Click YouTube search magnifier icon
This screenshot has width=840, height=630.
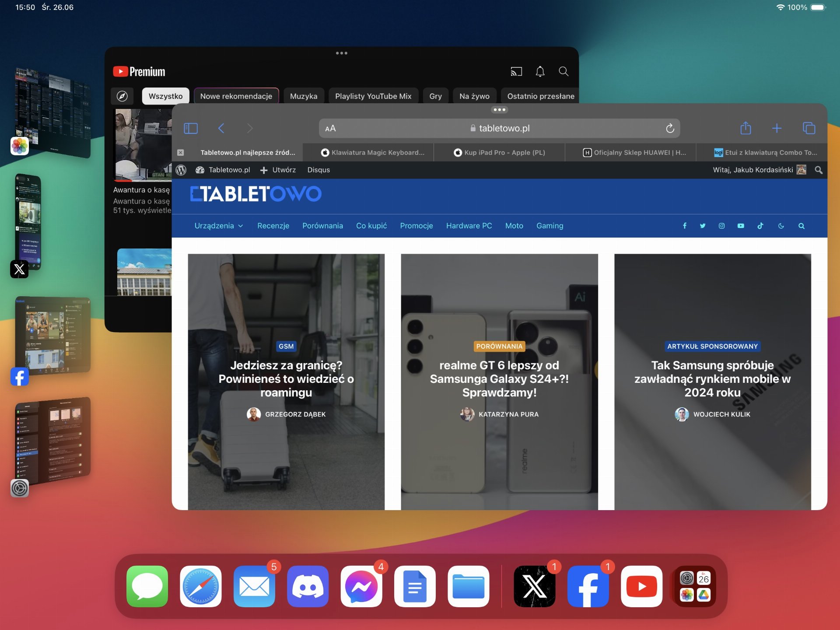[563, 71]
